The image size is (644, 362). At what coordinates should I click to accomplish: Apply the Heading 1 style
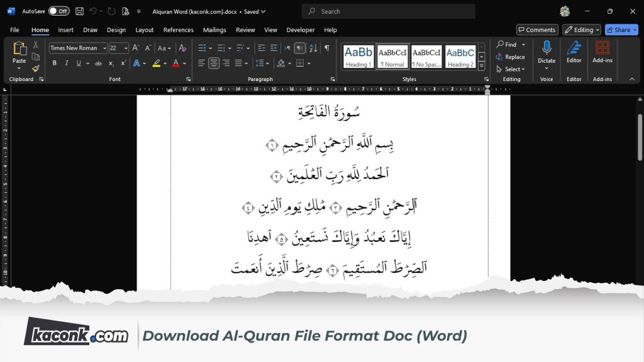(x=358, y=57)
